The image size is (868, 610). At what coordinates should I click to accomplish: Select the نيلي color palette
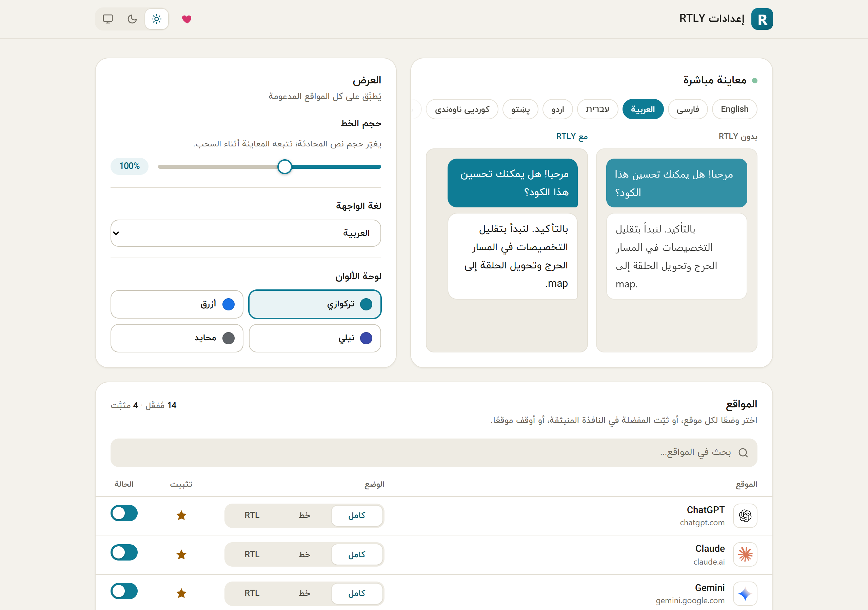coord(315,338)
